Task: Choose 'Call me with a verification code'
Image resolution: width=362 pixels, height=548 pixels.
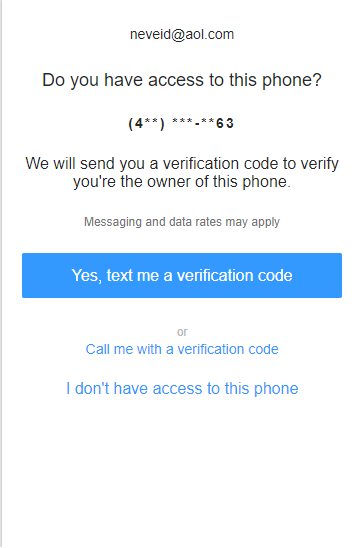Action: pos(182,349)
